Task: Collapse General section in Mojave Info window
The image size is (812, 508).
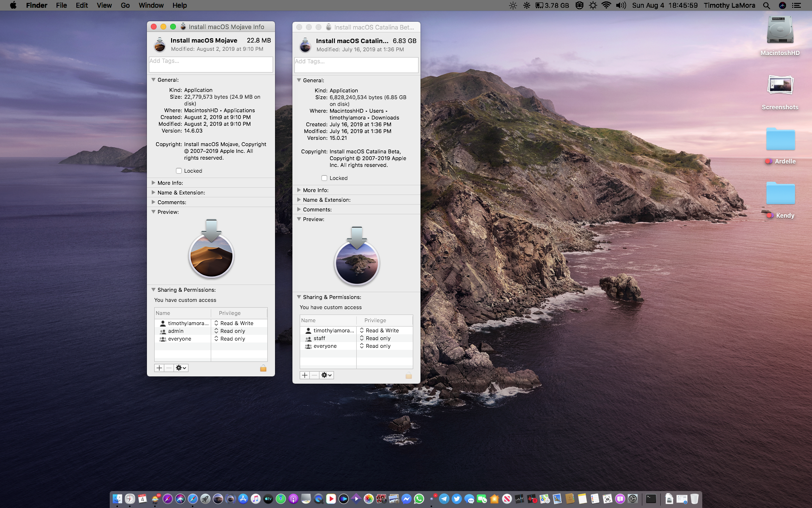Action: [153, 80]
